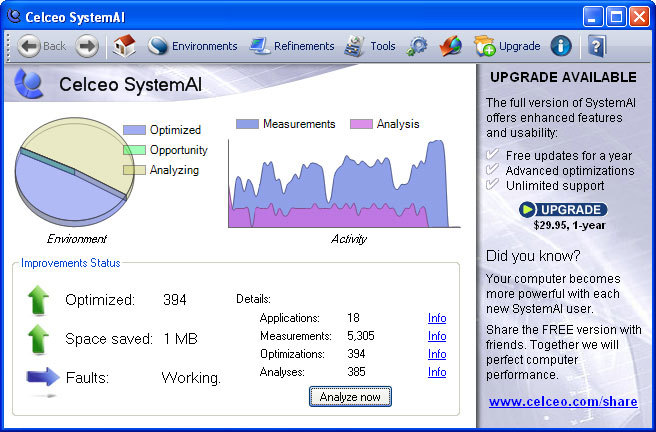Click the Optimized legend color swatch
This screenshot has width=656, height=432.
tap(134, 130)
